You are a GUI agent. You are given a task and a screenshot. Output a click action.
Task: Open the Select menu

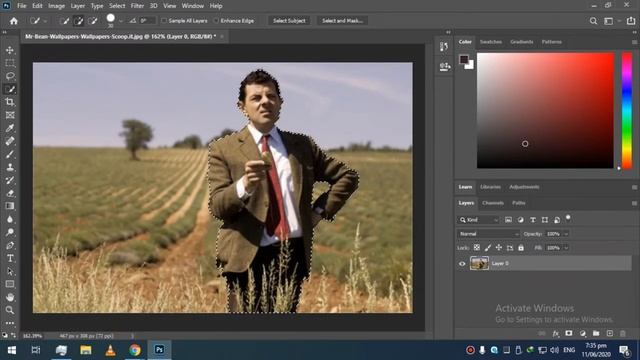click(x=117, y=6)
